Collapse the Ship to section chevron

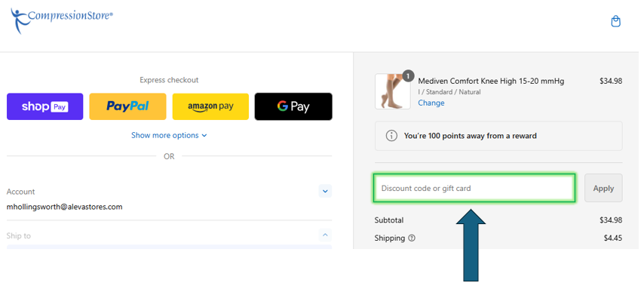click(325, 235)
